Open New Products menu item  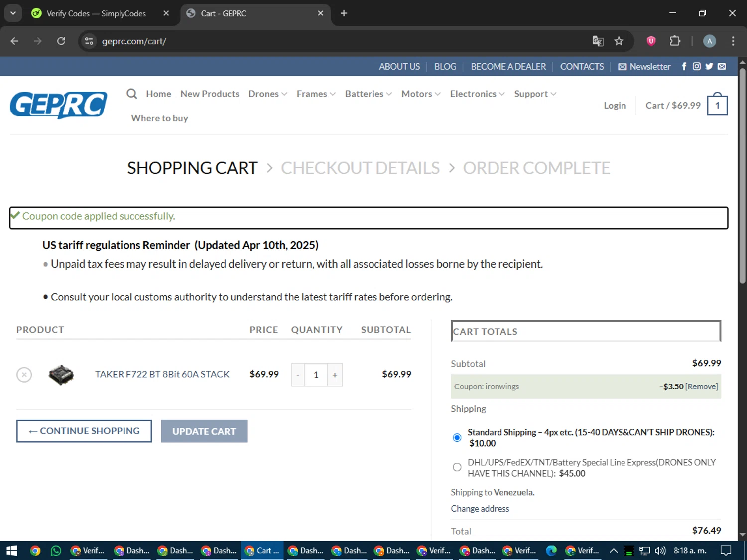point(210,94)
